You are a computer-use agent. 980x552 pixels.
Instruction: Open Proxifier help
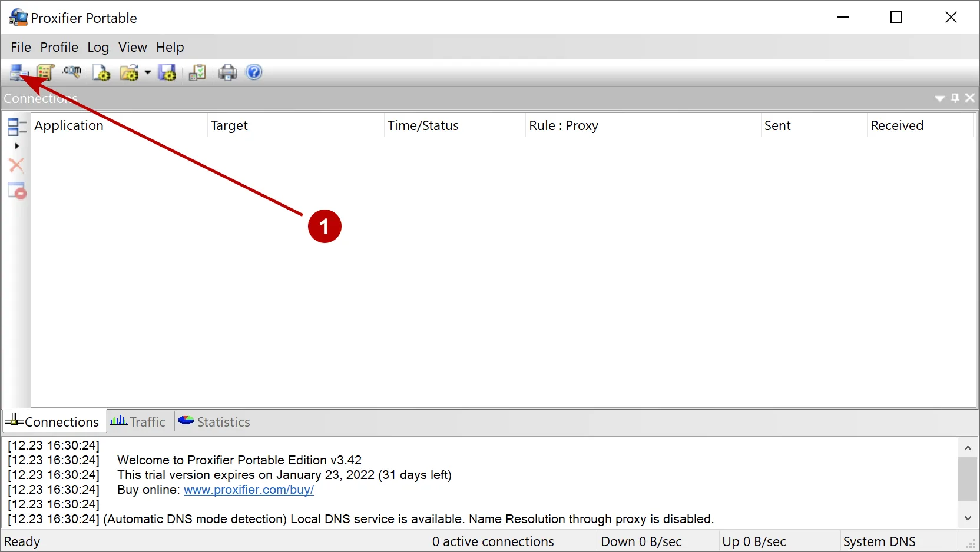click(x=253, y=72)
